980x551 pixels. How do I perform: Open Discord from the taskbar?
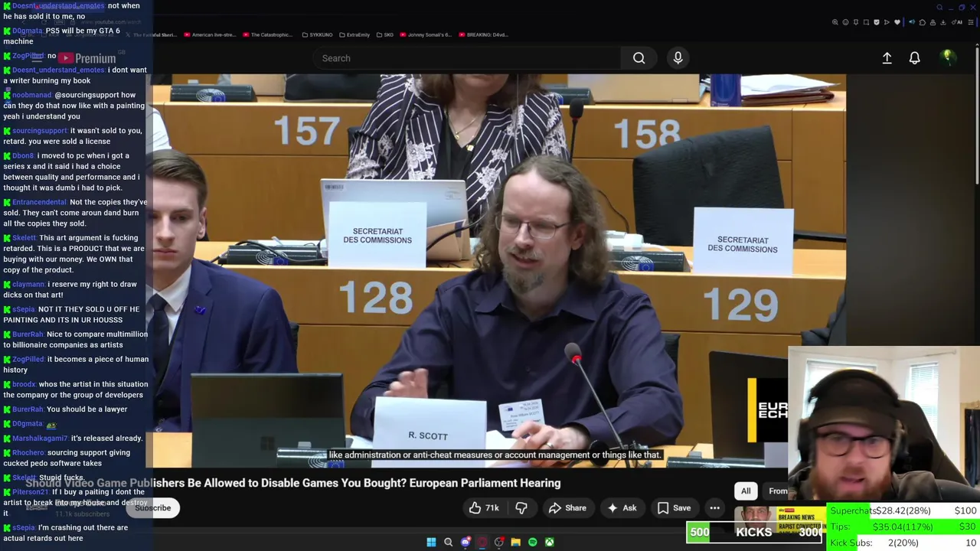tap(465, 542)
